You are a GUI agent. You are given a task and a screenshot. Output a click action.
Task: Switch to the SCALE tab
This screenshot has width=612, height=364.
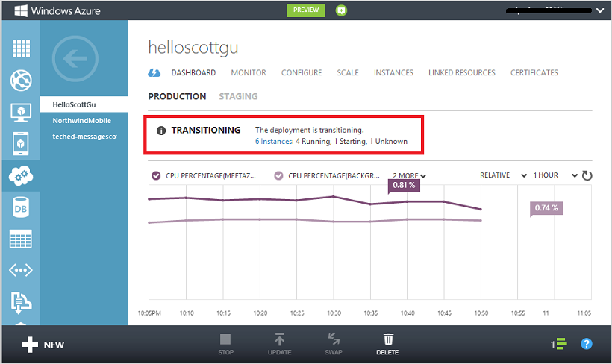pos(348,72)
